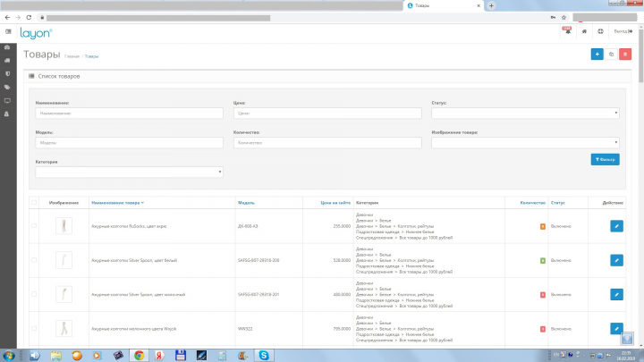Viewport: 644px width, 362px height.
Task: Edit the Wojcik tights product
Action: [x=616, y=328]
